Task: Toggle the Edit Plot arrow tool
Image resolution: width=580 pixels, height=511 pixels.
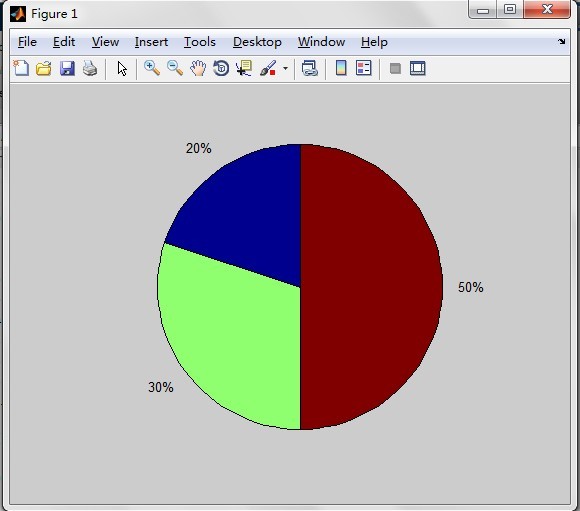Action: coord(122,68)
